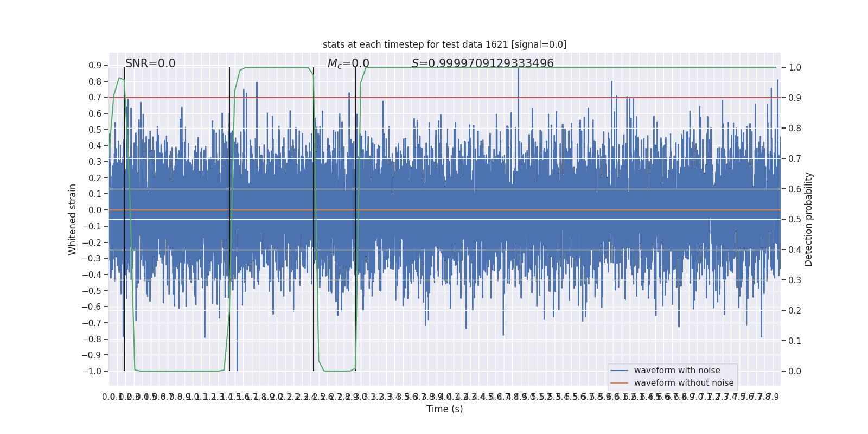The image size is (868, 434).
Task: Click the Mc=0.0 annotation label
Action: 348,63
